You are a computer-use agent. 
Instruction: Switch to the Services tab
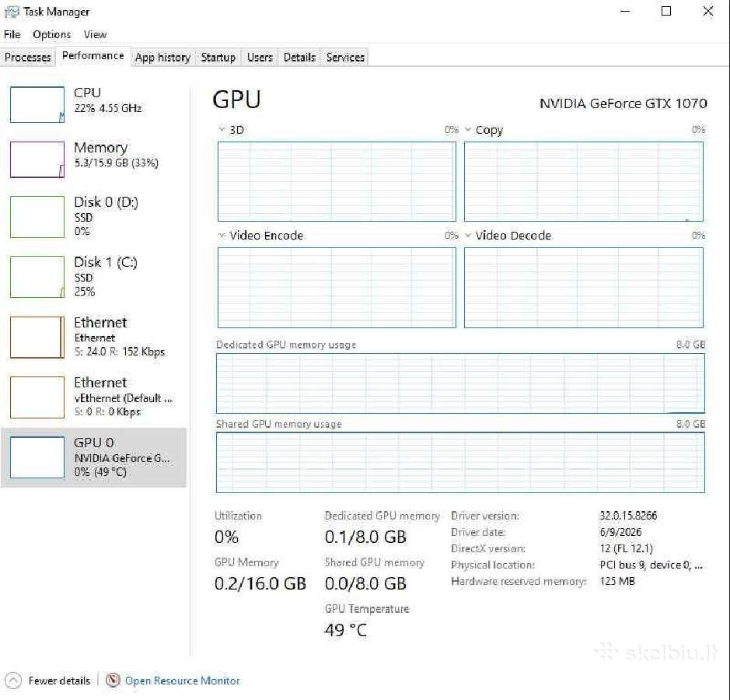click(345, 58)
